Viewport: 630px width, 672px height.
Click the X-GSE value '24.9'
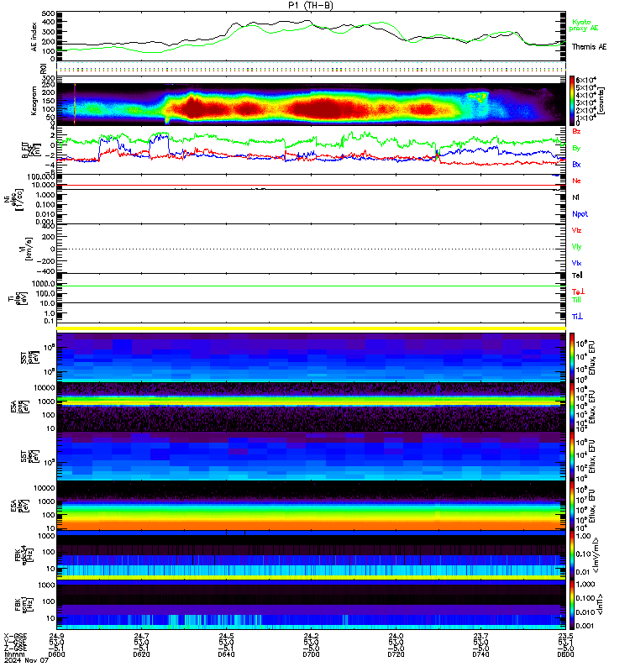(x=56, y=636)
